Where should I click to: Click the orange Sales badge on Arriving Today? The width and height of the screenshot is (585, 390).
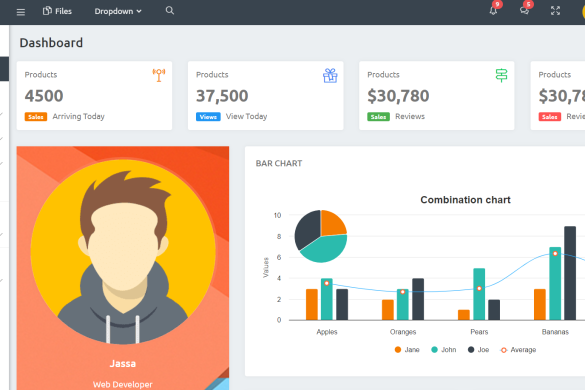pyautogui.click(x=36, y=117)
